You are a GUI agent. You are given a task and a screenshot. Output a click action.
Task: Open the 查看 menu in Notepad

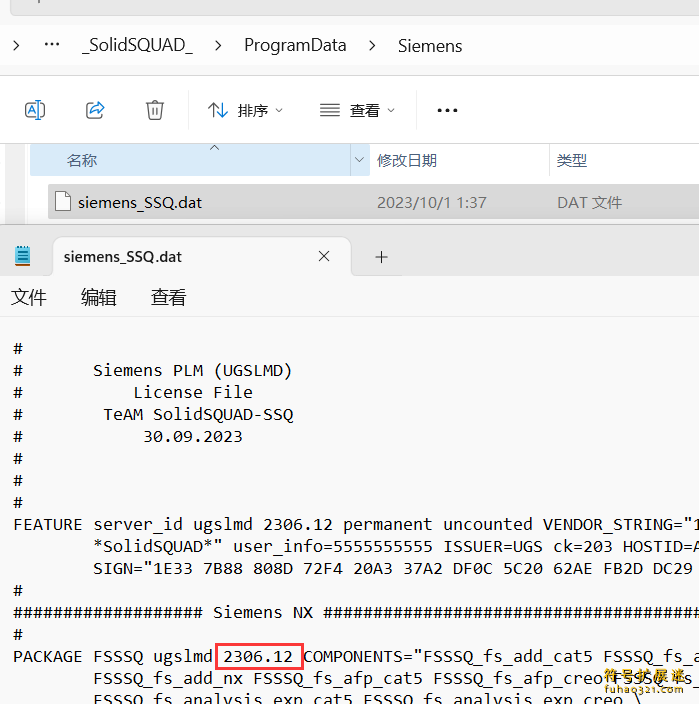[x=168, y=297]
